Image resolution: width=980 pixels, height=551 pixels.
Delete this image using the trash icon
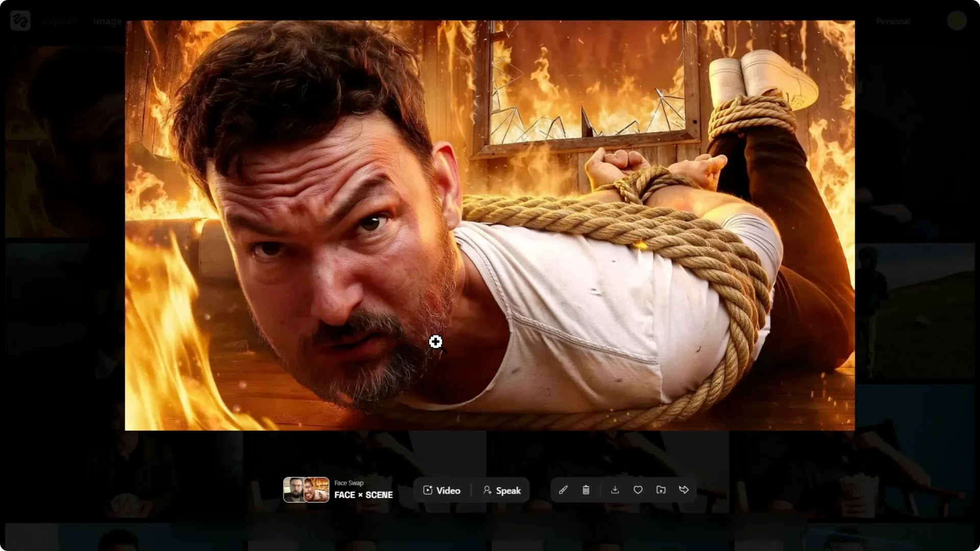(585, 490)
